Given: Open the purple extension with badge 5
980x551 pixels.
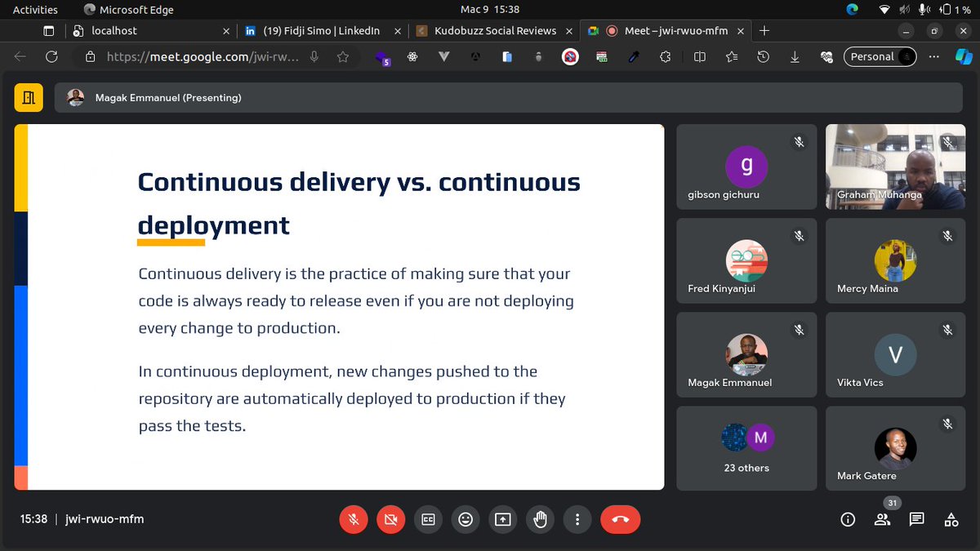Looking at the screenshot, I should [382, 58].
